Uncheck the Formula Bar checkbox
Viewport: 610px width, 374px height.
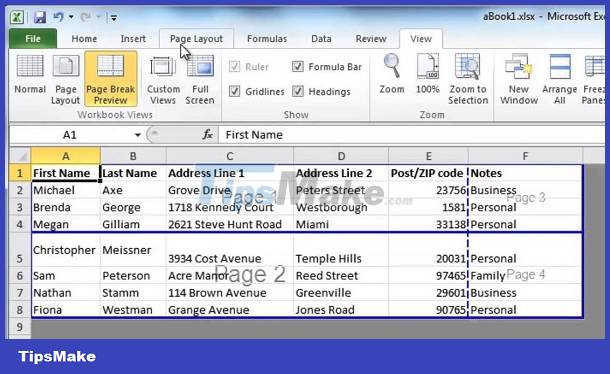tap(298, 67)
